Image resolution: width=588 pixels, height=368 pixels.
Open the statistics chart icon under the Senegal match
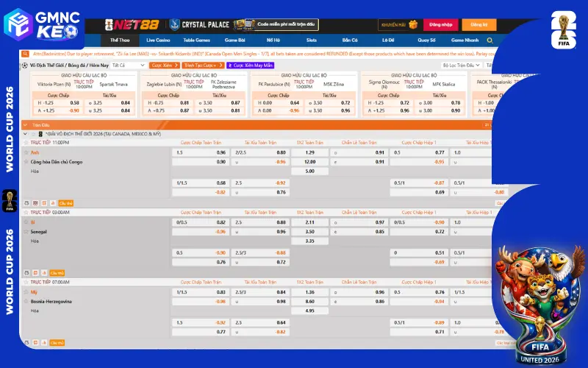(44, 273)
